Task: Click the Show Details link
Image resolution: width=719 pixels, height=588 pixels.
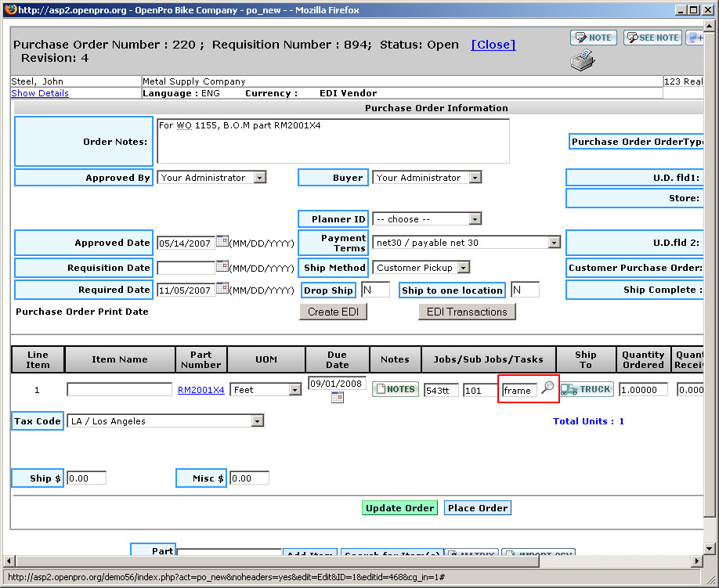Action: [40, 93]
